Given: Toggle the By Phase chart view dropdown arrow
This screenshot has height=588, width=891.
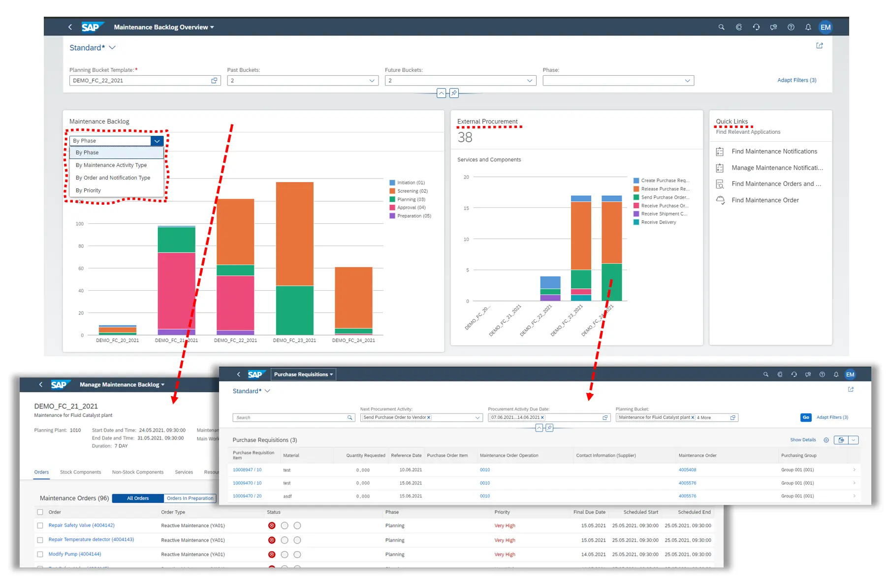Looking at the screenshot, I should coord(157,141).
